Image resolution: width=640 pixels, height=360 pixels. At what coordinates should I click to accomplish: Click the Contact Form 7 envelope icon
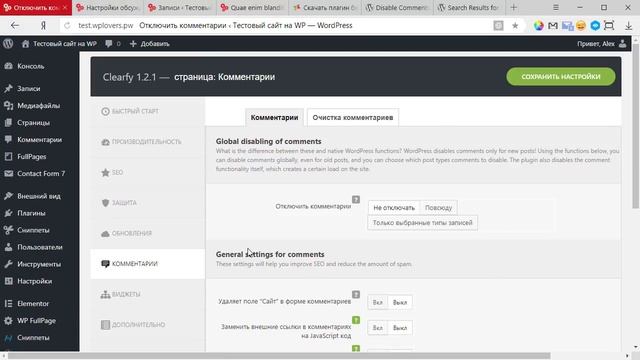click(9, 173)
